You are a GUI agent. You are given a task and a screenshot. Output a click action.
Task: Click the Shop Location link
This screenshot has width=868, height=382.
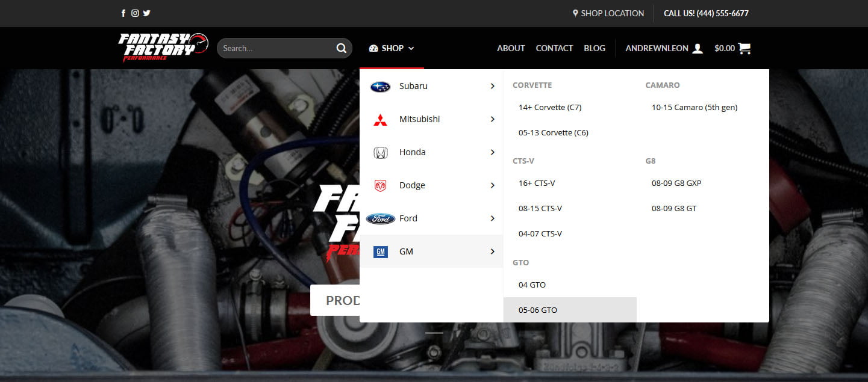[613, 13]
